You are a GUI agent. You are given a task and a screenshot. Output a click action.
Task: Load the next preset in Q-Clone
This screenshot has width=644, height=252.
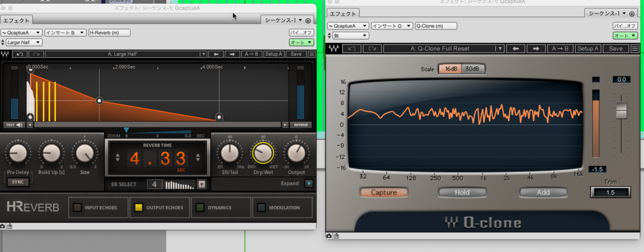point(535,48)
